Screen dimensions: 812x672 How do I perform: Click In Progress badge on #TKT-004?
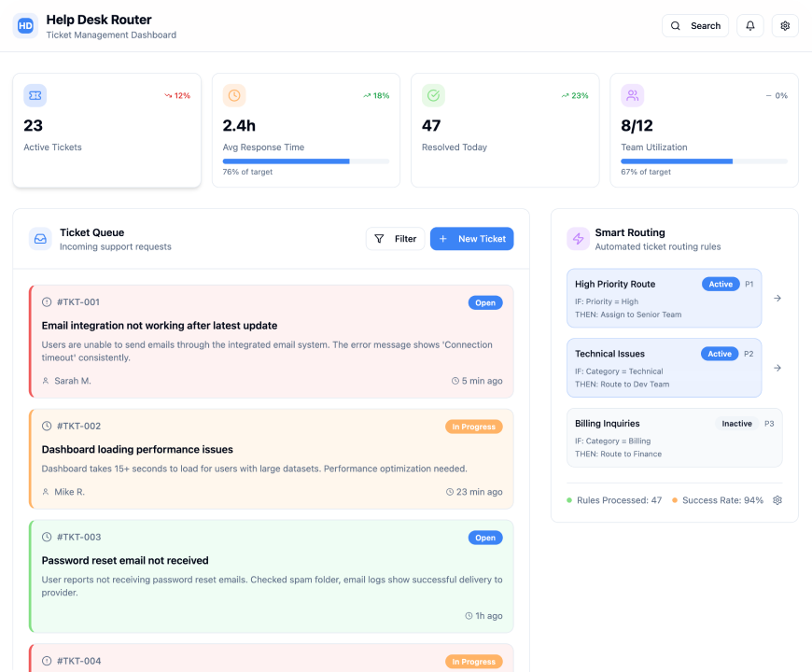[x=474, y=662]
